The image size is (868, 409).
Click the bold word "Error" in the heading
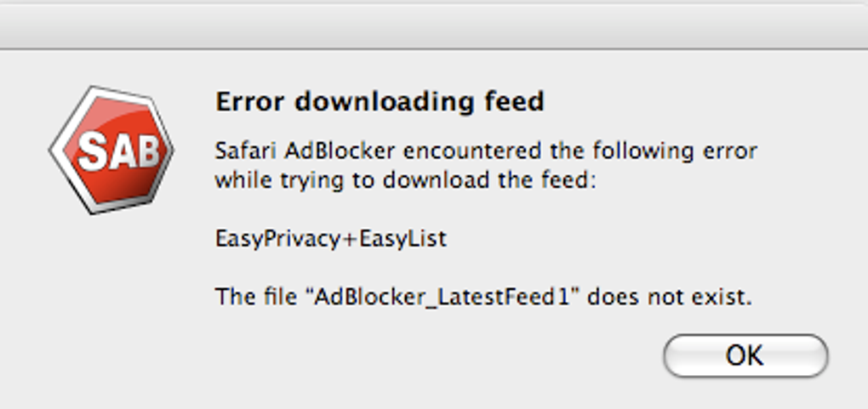point(248,102)
